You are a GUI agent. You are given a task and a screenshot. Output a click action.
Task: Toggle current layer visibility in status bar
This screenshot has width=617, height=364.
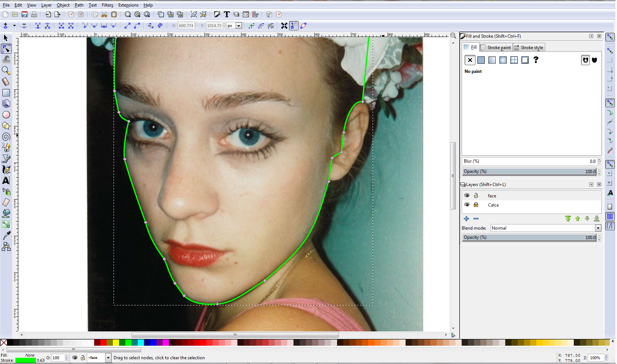75,358
